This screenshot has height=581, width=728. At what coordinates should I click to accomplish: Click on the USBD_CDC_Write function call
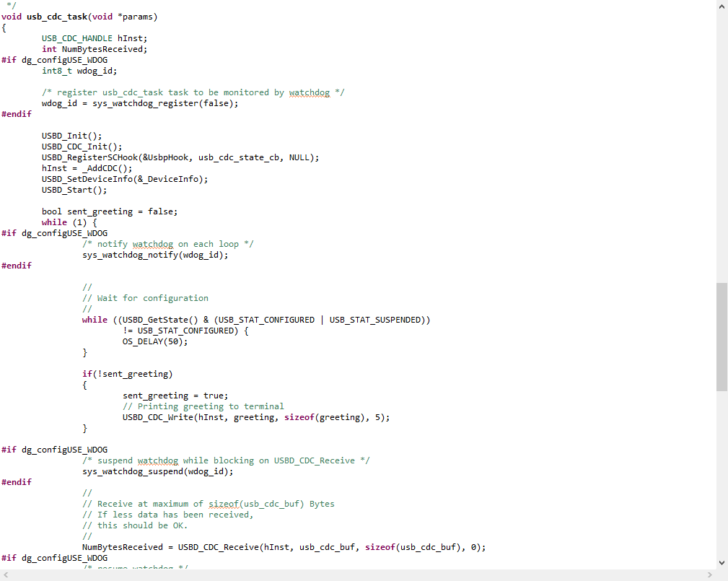coord(157,417)
